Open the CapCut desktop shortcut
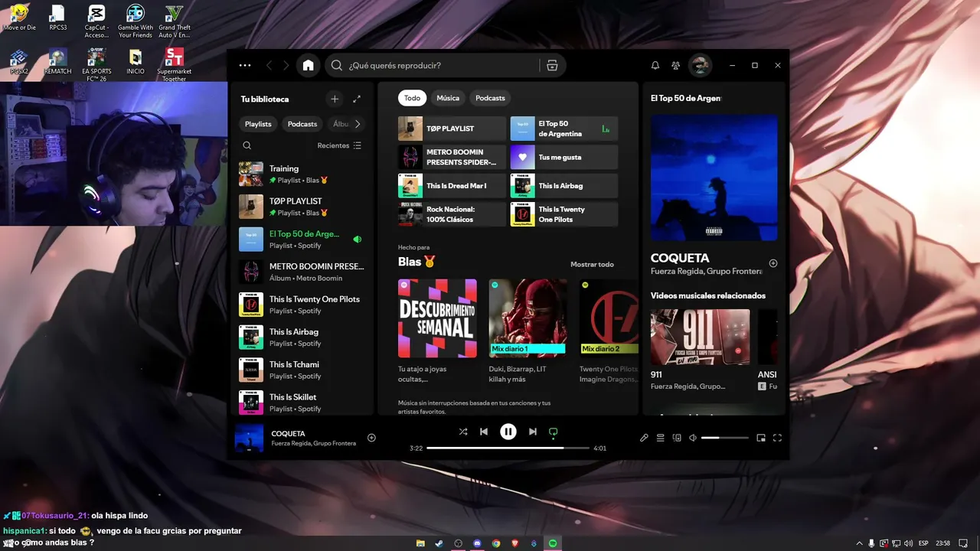Screen dimensions: 980x551 pyautogui.click(x=96, y=21)
